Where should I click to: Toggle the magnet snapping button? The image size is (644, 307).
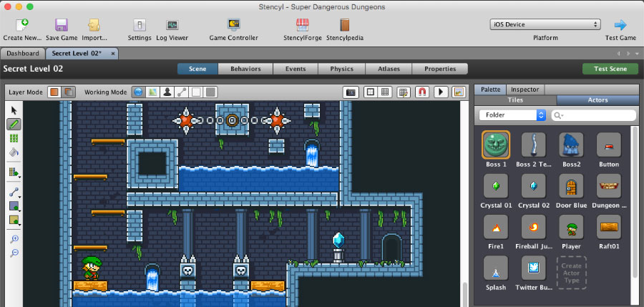(x=422, y=92)
